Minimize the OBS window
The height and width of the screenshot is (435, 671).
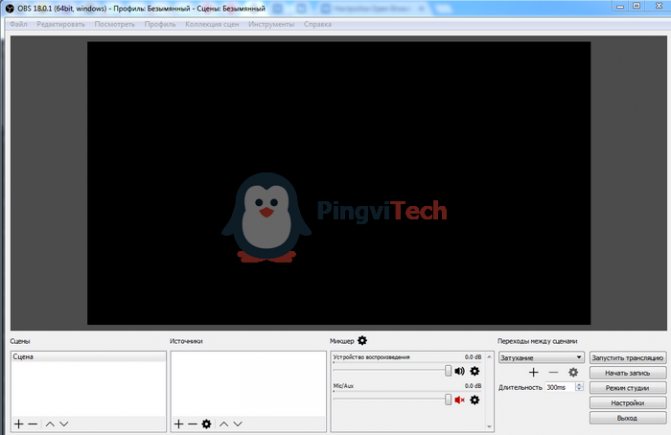620,6
